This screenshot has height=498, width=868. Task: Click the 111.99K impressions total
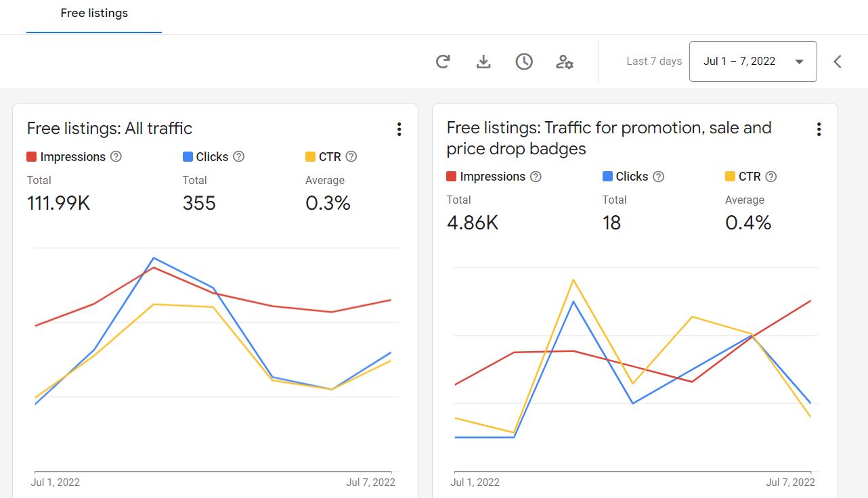[x=59, y=203]
